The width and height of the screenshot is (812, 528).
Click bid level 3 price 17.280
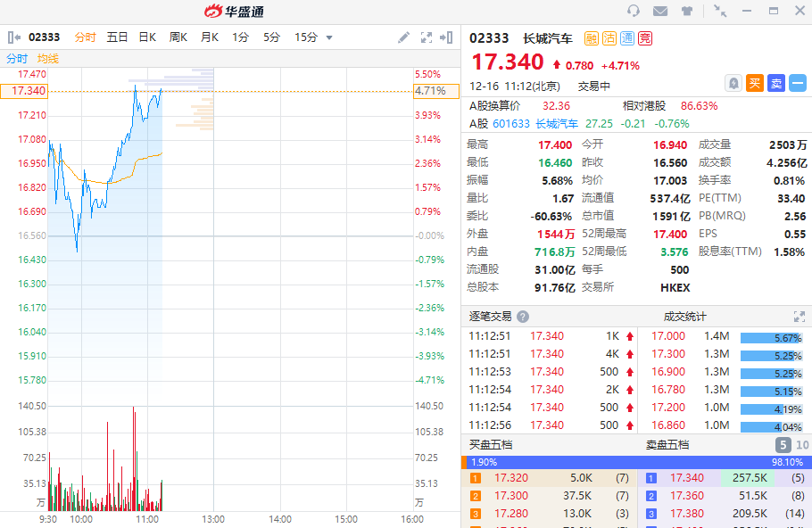[x=511, y=514]
